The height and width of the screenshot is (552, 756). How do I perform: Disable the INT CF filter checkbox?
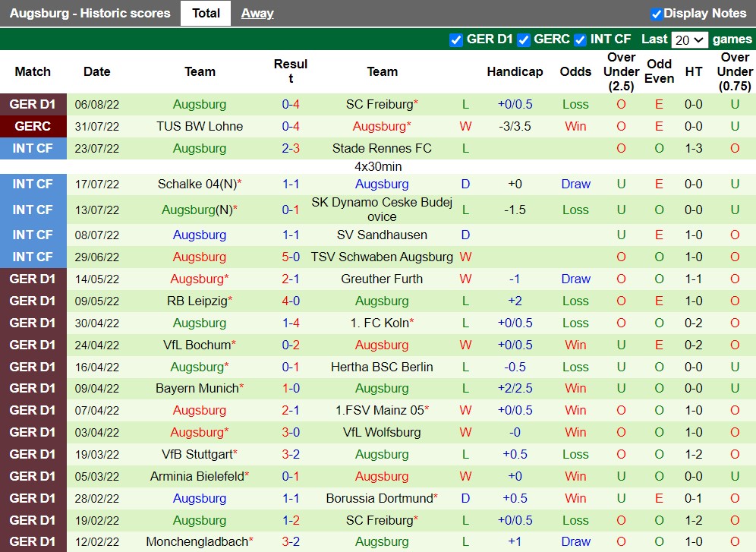[580, 39]
